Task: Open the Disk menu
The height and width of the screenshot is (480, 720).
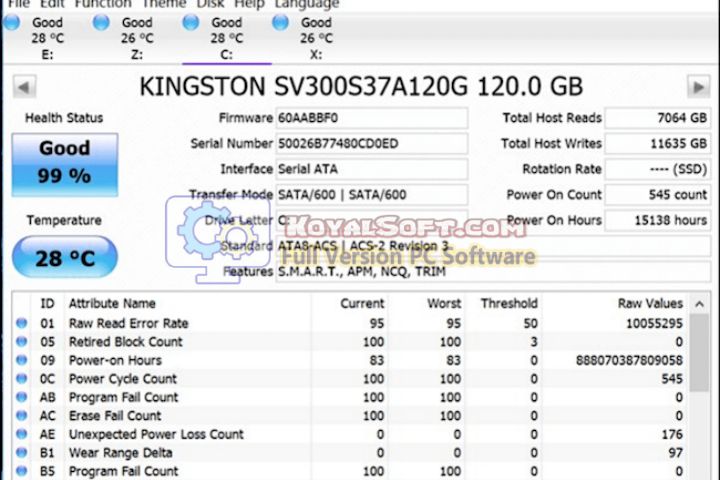Action: point(210,4)
